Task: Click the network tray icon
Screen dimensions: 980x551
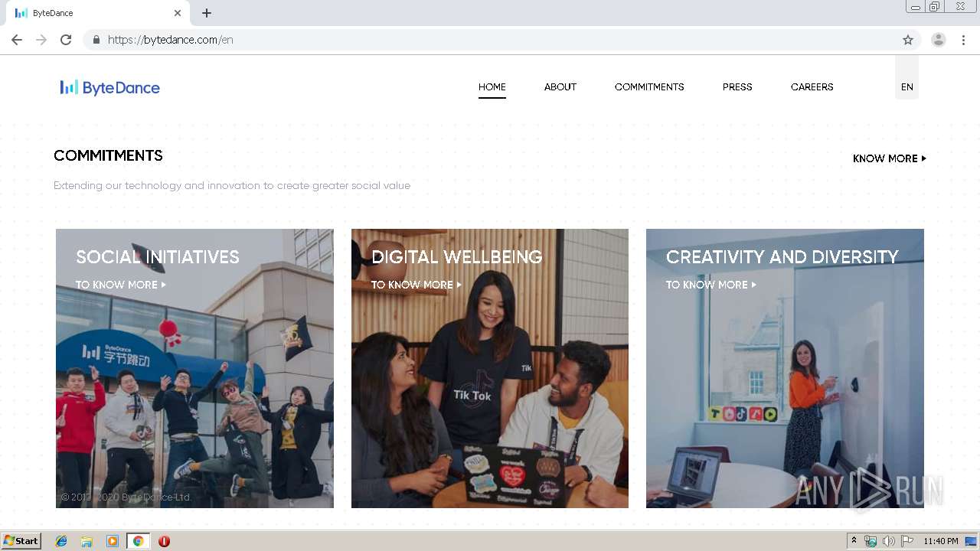Action: pyautogui.click(x=871, y=541)
